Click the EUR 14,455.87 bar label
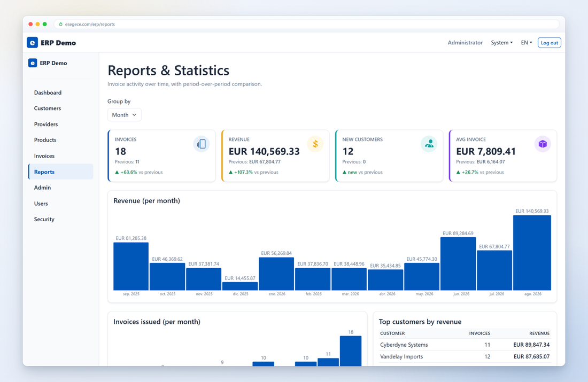Image resolution: width=588 pixels, height=382 pixels. [x=240, y=278]
